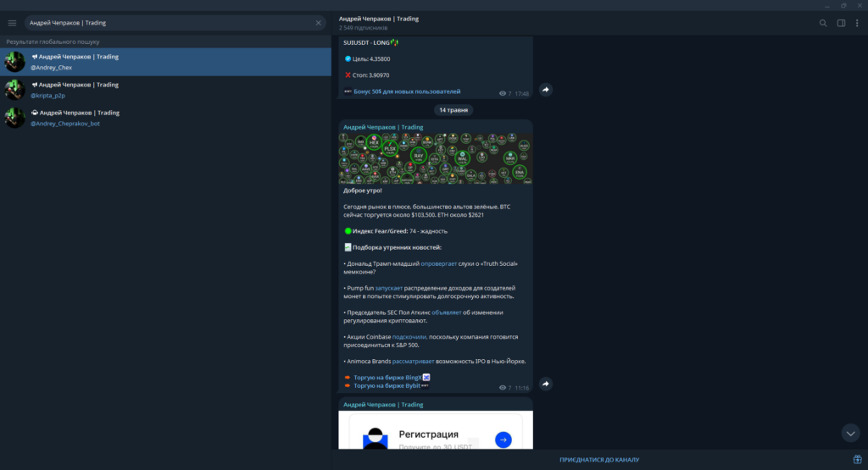Viewport: 868px width, 470px height.
Task: Click Результати глобального пошуку heading
Action: coord(53,41)
